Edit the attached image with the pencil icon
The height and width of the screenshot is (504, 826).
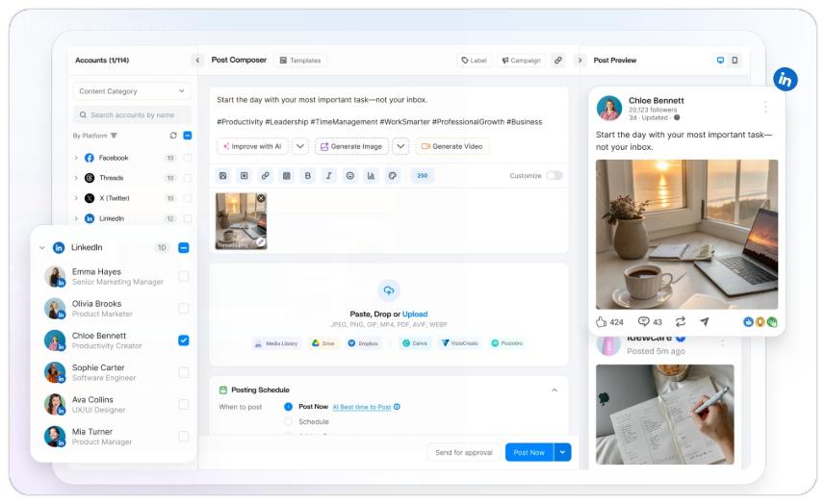tap(260, 242)
